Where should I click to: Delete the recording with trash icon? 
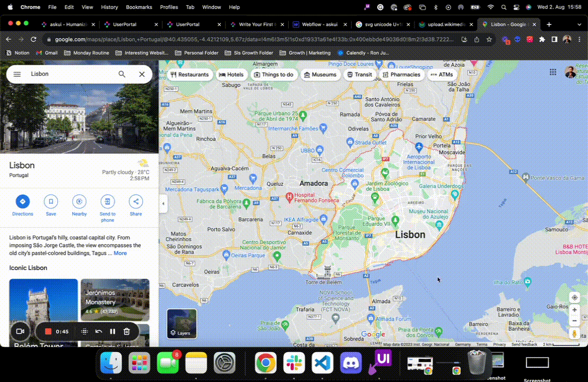click(127, 332)
